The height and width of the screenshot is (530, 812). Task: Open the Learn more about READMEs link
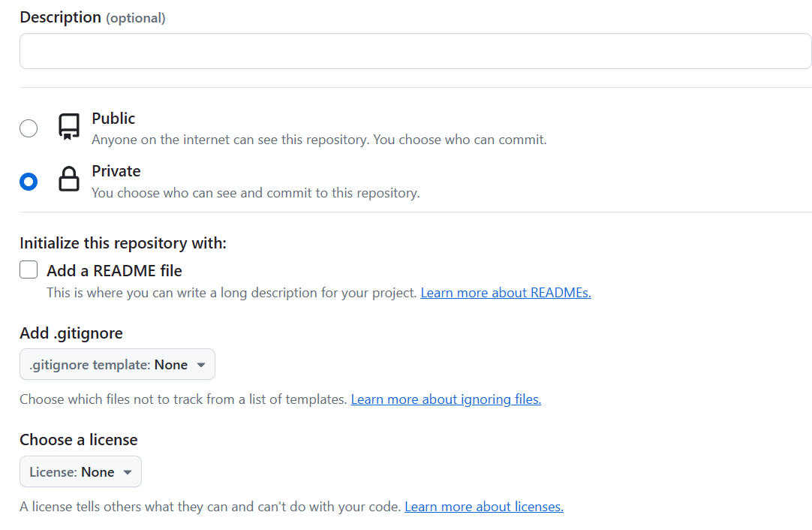(505, 293)
